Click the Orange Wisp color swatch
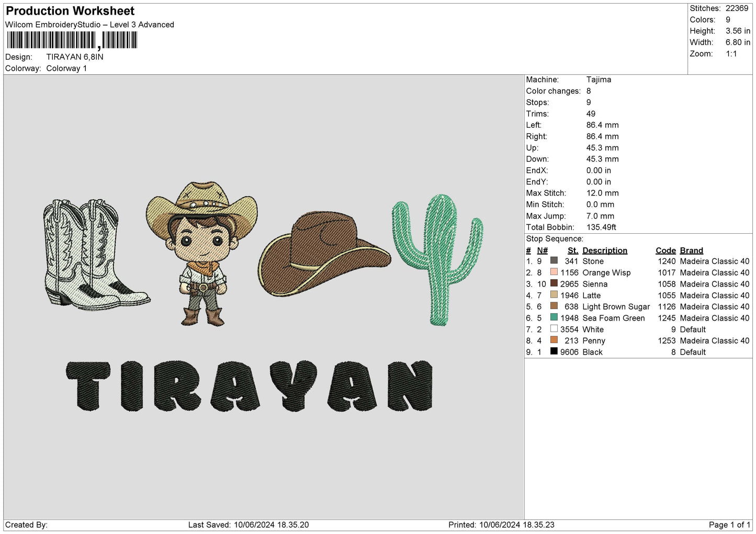The image size is (756, 534). coord(554,272)
